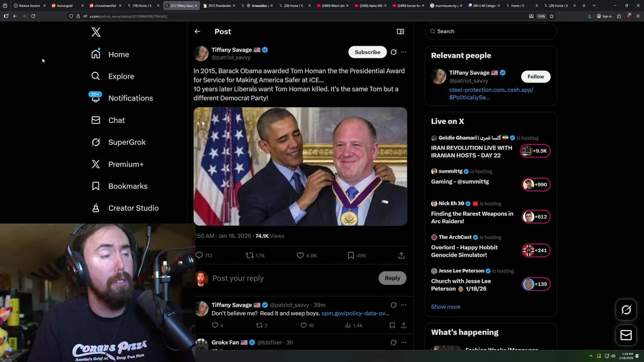Open Notifications in the sidebar
The image size is (644, 362).
pos(130,98)
